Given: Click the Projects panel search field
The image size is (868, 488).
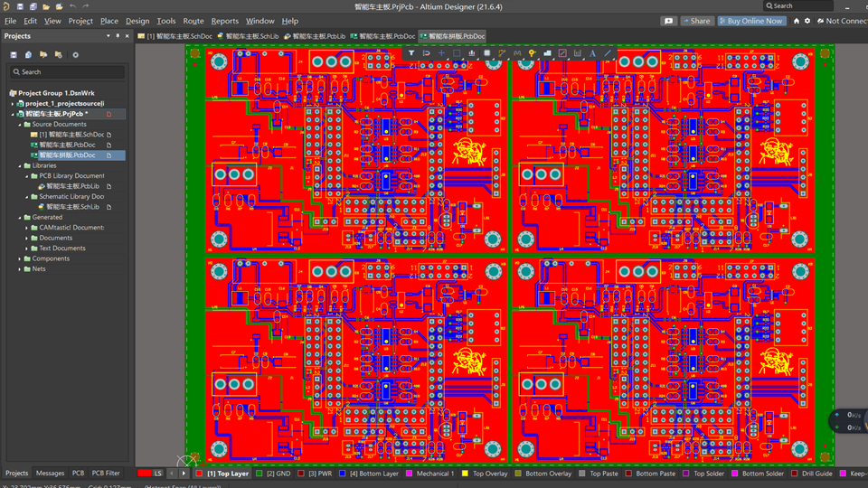Looking at the screenshot, I should 67,72.
